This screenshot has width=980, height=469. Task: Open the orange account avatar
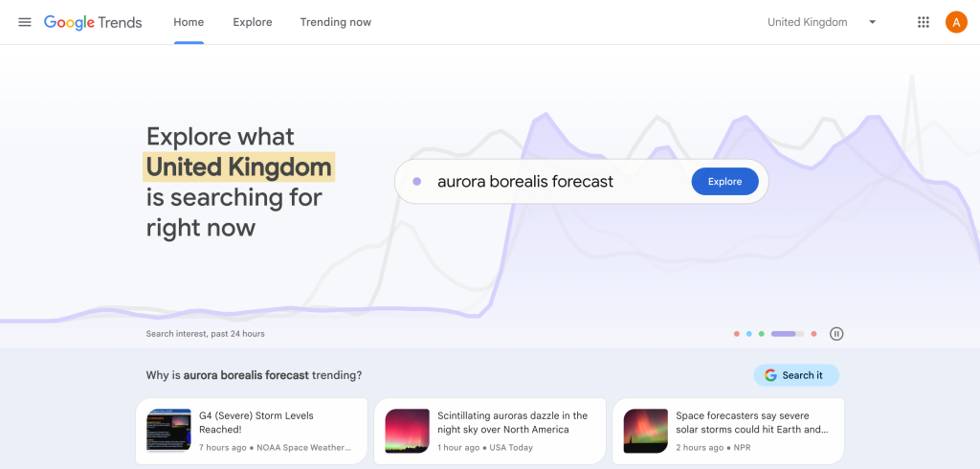955,22
